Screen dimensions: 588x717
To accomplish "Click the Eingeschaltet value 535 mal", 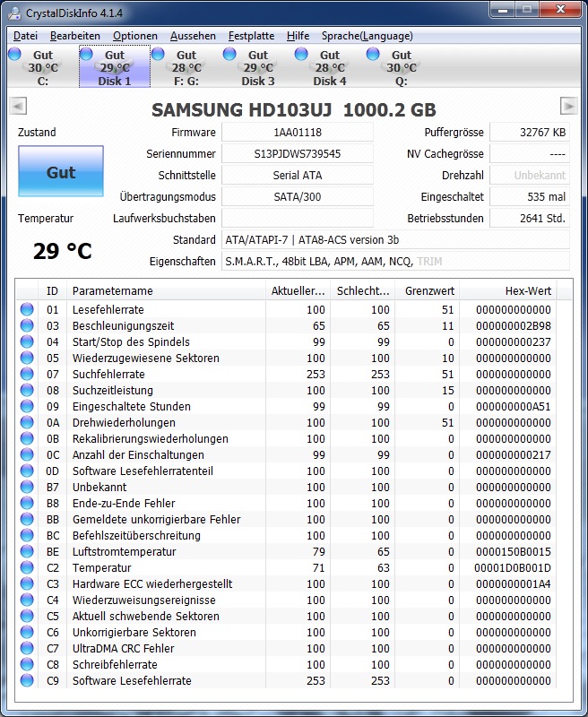I will [x=530, y=196].
